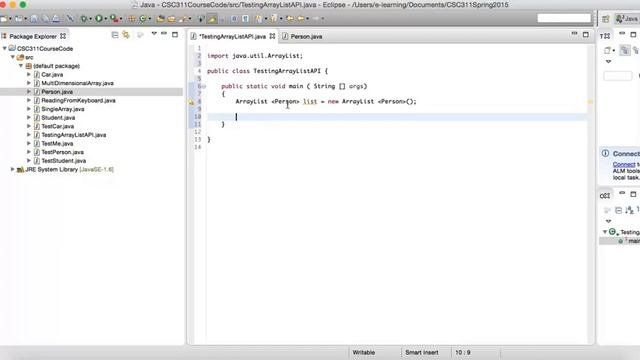The image size is (640, 360).
Task: Click the New file toolbar icon
Action: (x=4, y=19)
